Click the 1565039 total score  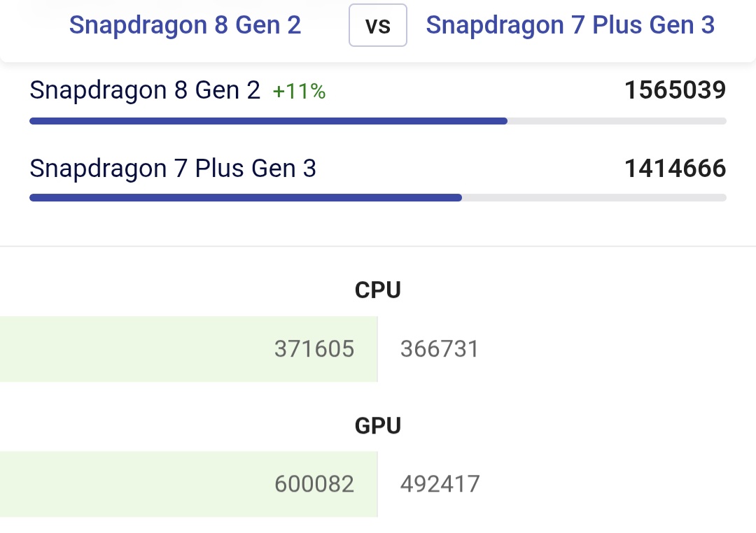pos(675,90)
